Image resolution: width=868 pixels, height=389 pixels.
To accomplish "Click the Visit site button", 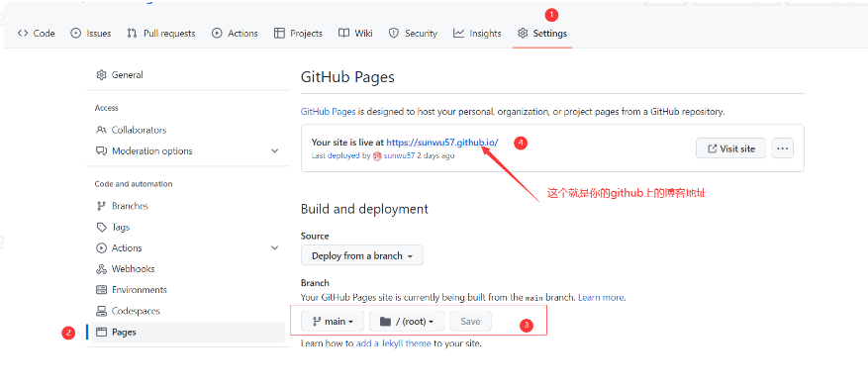I will tap(730, 148).
